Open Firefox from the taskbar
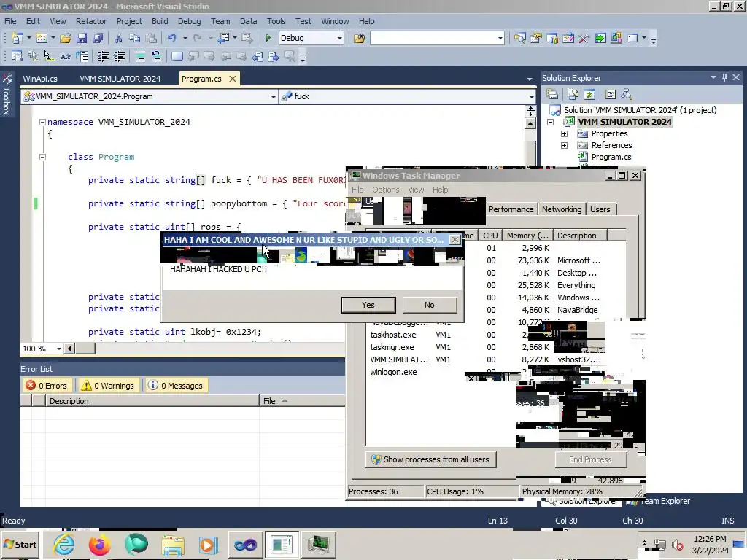Viewport: 747px width, 560px height. click(99, 544)
